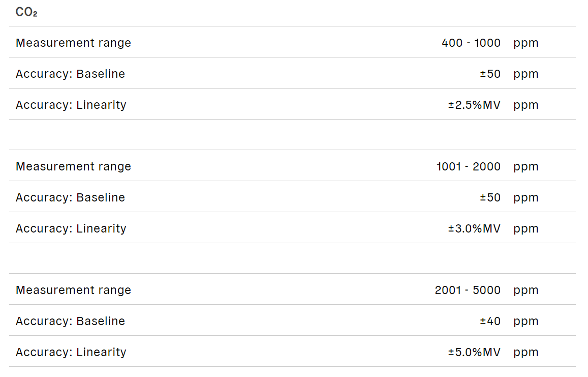Click the Accuracy: Linearity label beside ±5.0%MV

71,352
